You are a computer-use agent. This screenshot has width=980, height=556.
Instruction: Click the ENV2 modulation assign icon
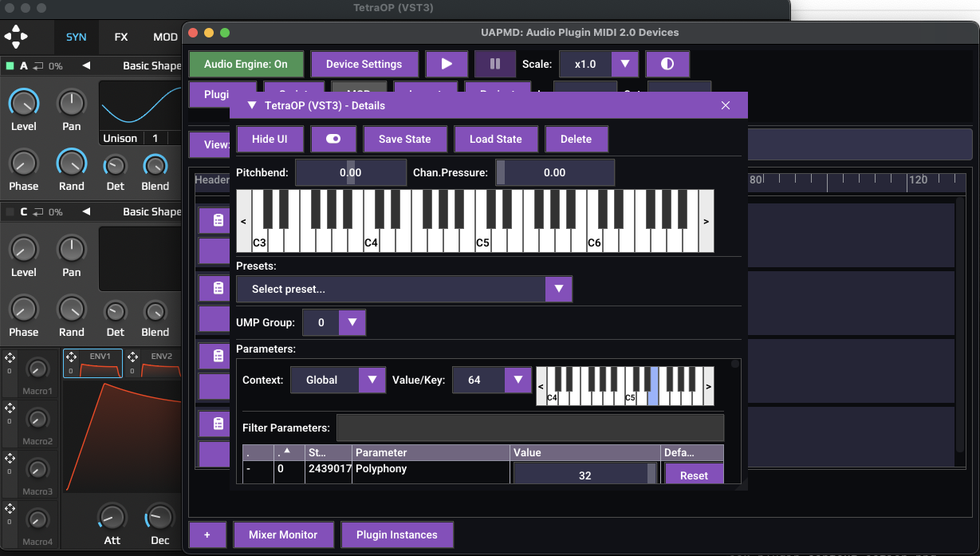click(x=132, y=357)
